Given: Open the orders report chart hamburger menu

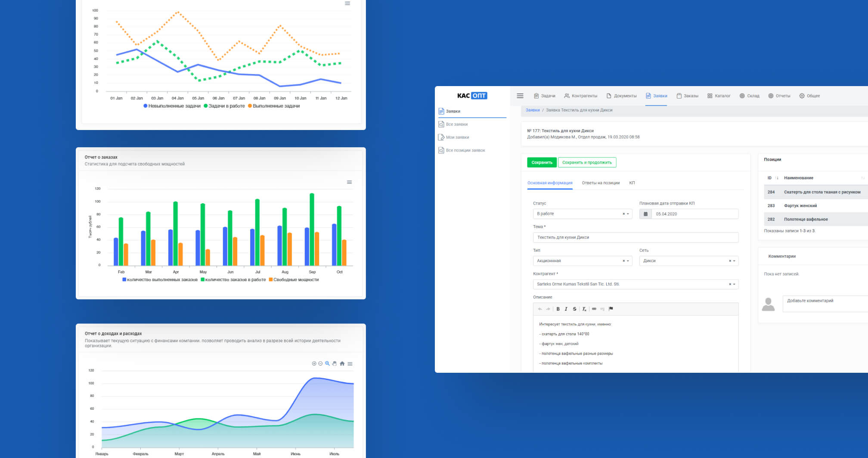Looking at the screenshot, I should 349,183.
